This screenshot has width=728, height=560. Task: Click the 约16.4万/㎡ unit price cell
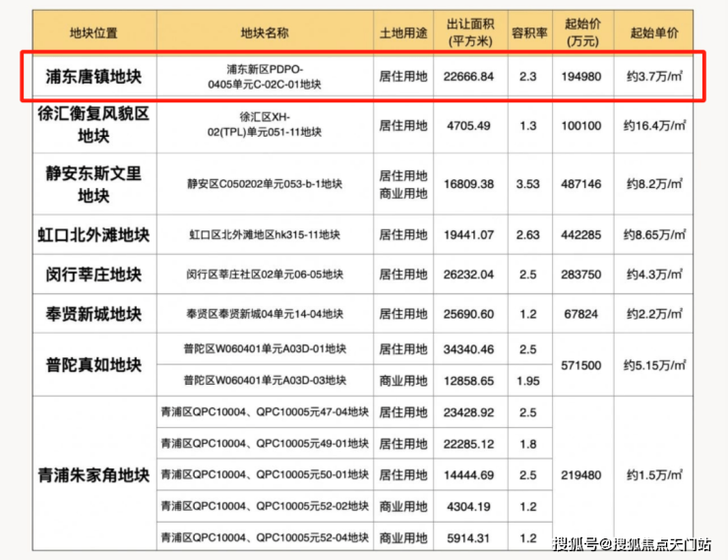tap(654, 125)
